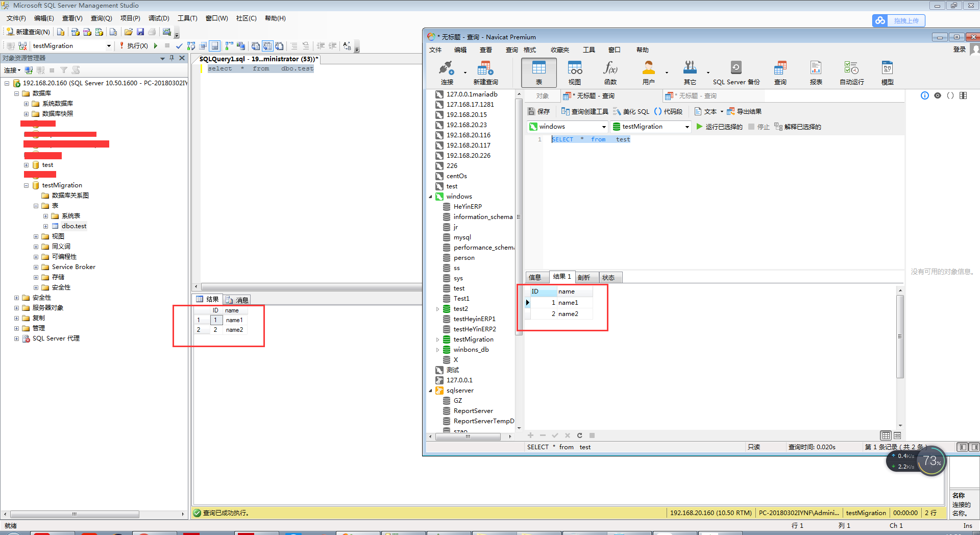
Task: Click 导出结果 in Navicat query toolbar
Action: point(744,111)
